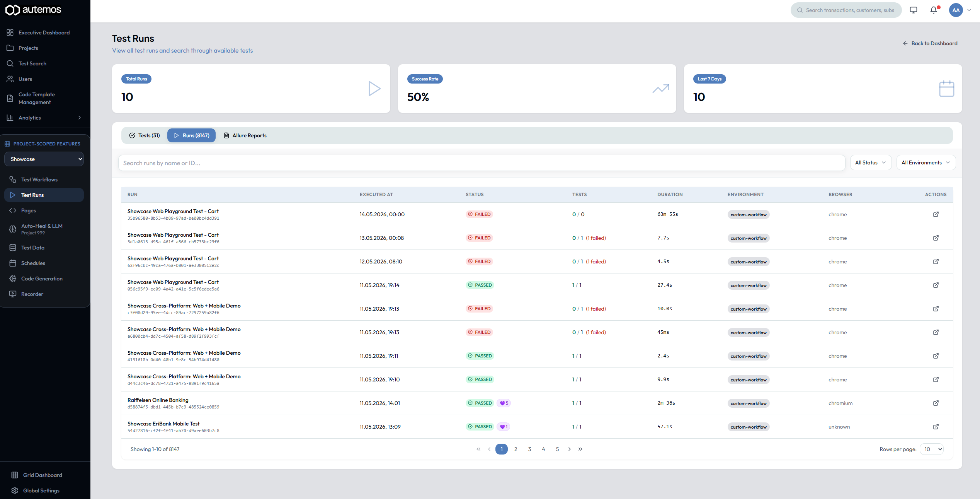
Task: Open Code Generation in sidebar
Action: pos(42,279)
